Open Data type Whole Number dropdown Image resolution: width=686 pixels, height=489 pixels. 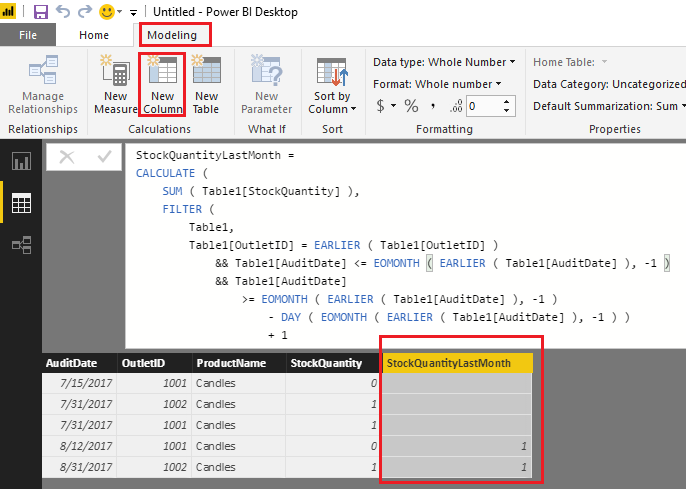click(x=444, y=62)
